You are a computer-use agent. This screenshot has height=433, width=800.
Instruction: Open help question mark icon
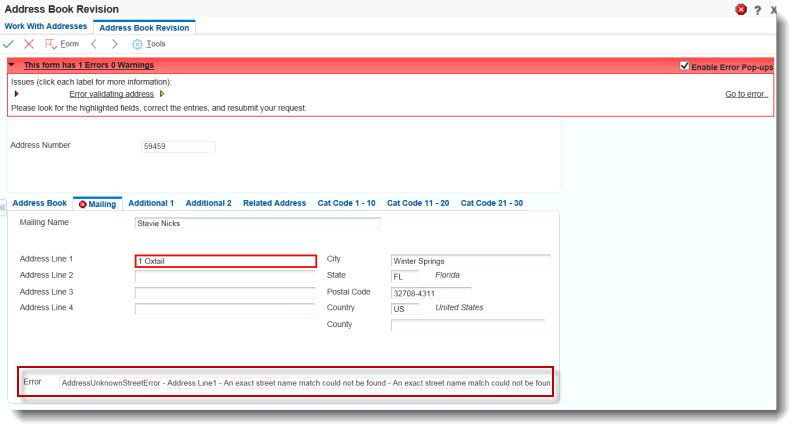758,9
